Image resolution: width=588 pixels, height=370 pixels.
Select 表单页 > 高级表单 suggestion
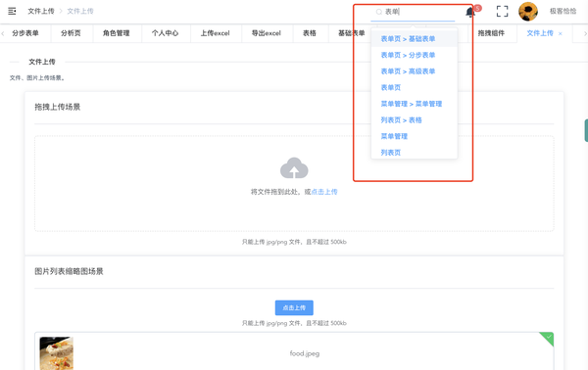(x=408, y=71)
